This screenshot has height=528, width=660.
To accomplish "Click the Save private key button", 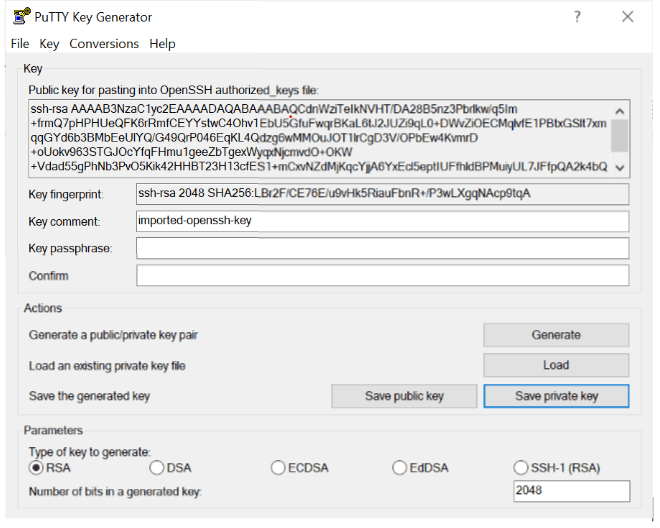I will pyautogui.click(x=556, y=396).
